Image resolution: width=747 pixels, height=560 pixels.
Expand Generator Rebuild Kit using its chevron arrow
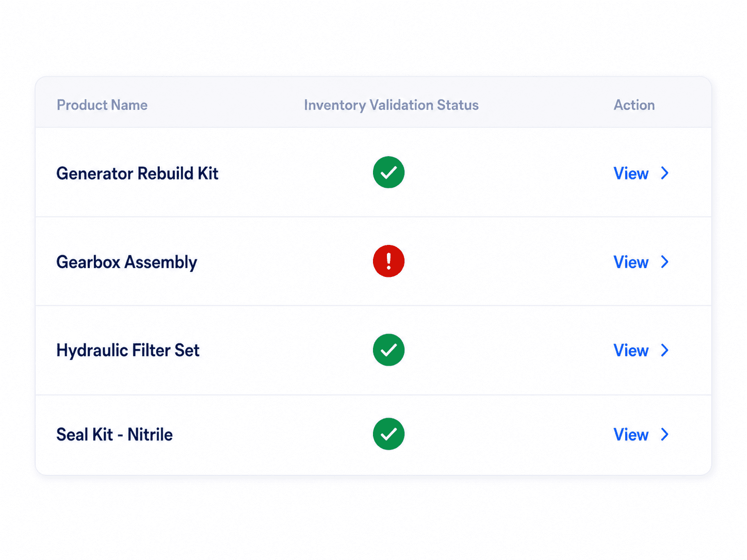pyautogui.click(x=664, y=173)
